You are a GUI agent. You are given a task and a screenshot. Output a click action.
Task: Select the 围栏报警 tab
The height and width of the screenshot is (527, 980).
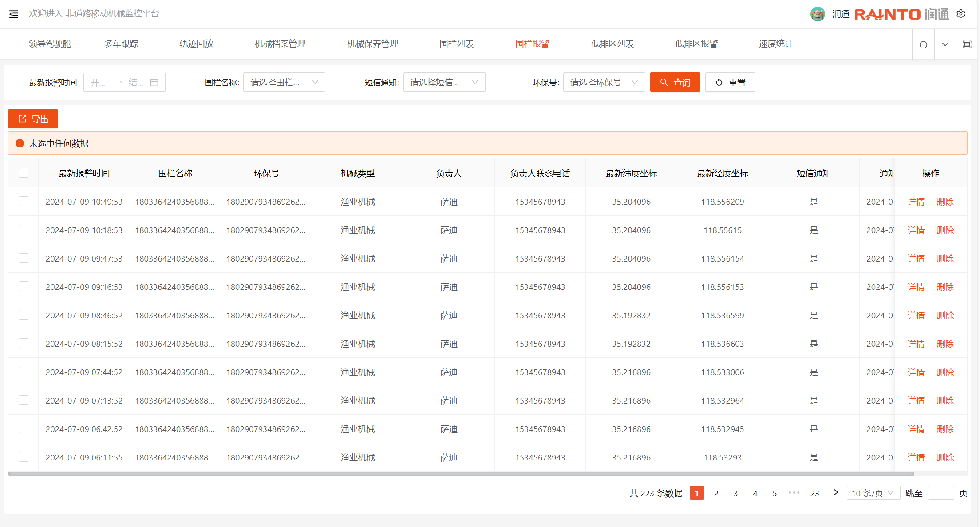pyautogui.click(x=532, y=44)
